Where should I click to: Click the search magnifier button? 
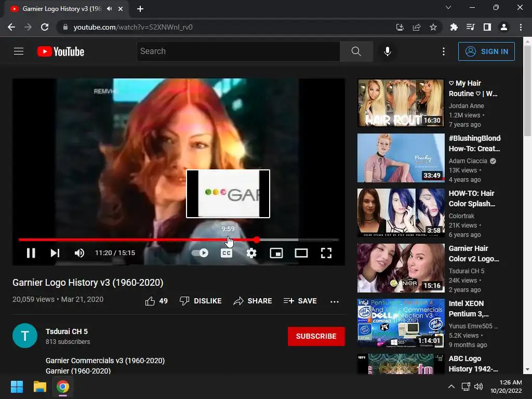356,51
